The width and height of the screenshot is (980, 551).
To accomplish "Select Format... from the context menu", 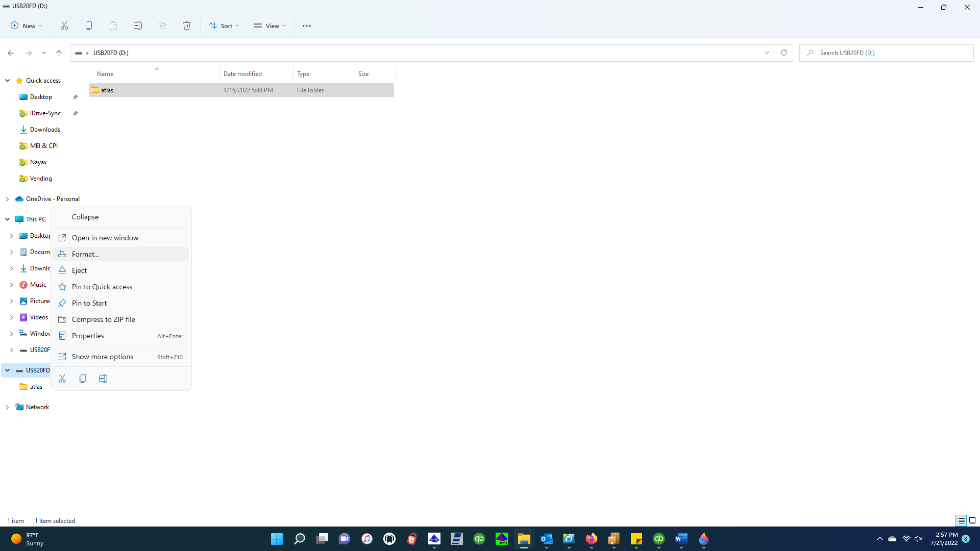I will click(85, 254).
